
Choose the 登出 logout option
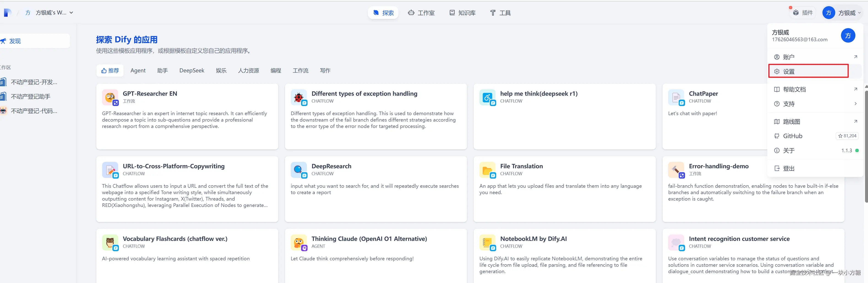point(789,169)
